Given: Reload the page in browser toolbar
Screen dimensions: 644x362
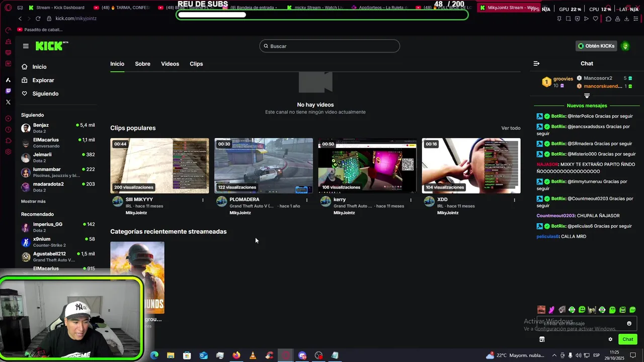Looking at the screenshot, I should pyautogui.click(x=38, y=19).
